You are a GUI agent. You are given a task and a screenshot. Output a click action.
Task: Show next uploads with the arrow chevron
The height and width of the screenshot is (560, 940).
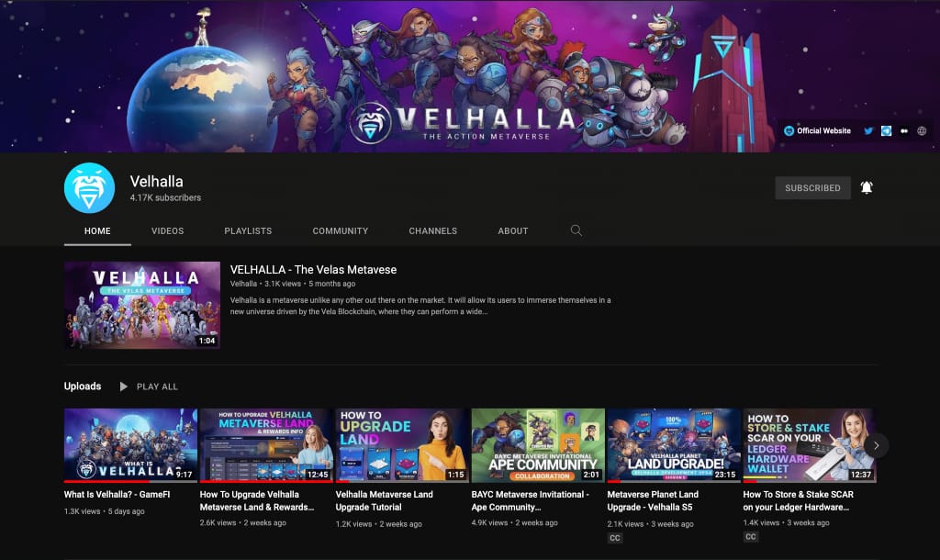coord(876,445)
